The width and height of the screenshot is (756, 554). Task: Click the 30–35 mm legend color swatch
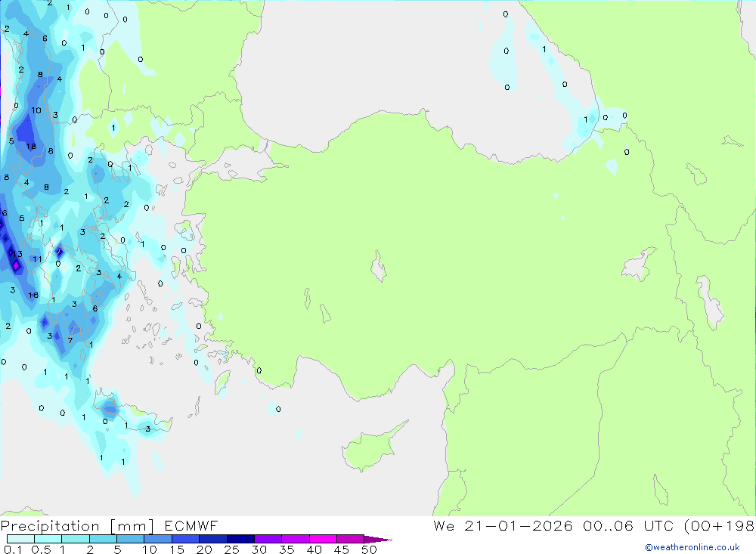[x=268, y=539]
